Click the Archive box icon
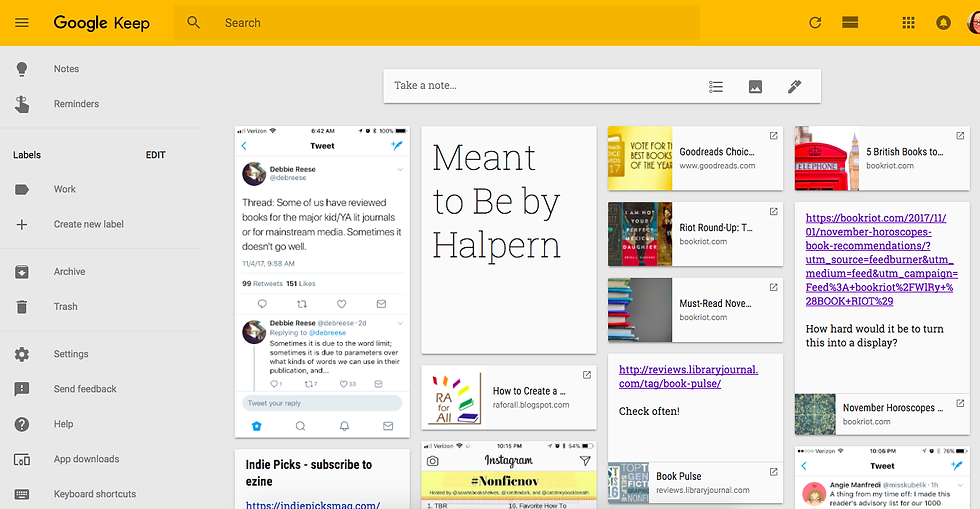This screenshot has width=980, height=509. point(22,272)
